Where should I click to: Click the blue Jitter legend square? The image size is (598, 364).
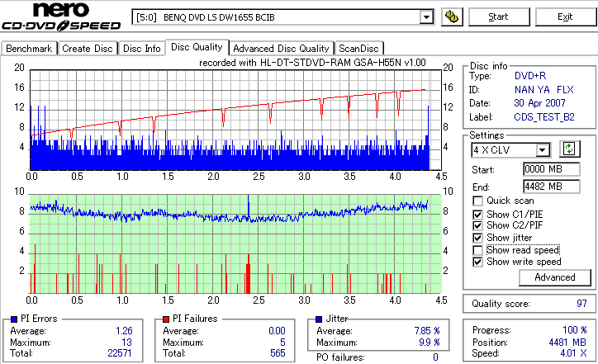tap(319, 319)
